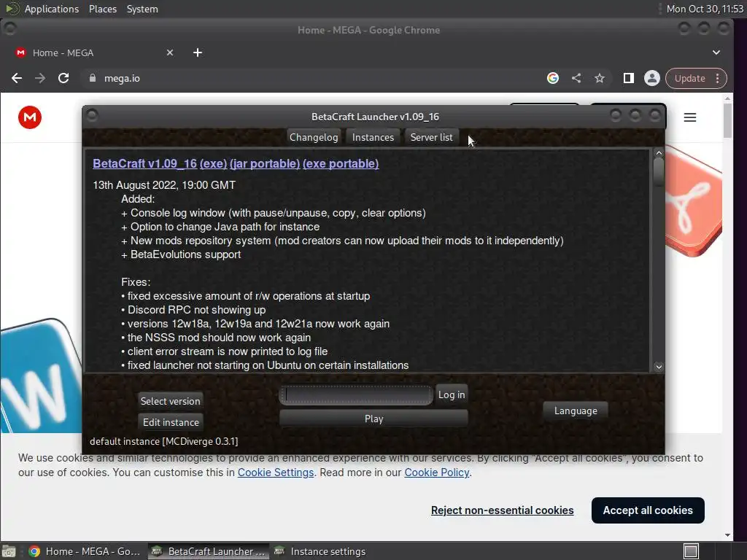Click Reject non-essential cookies
This screenshot has width=747, height=560.
point(502,510)
